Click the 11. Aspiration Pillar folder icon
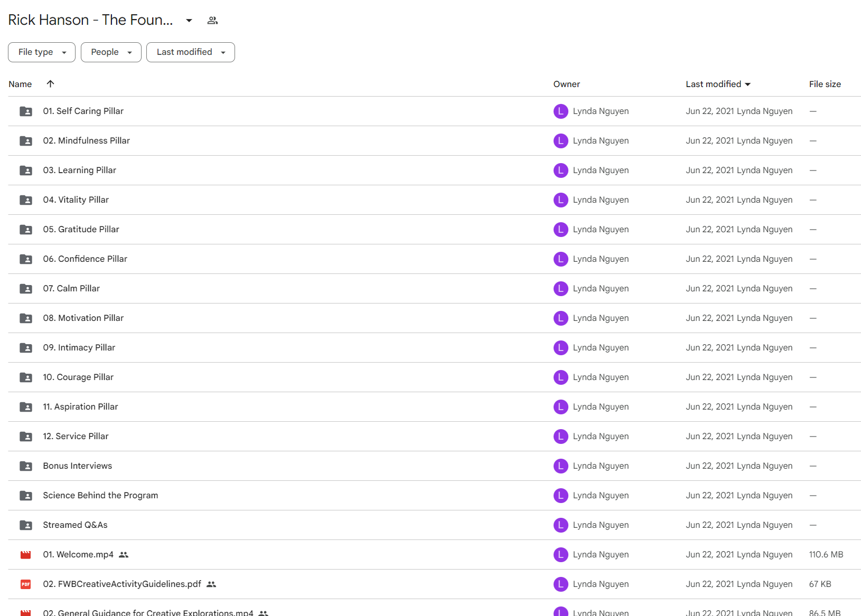861x616 pixels. click(x=26, y=407)
